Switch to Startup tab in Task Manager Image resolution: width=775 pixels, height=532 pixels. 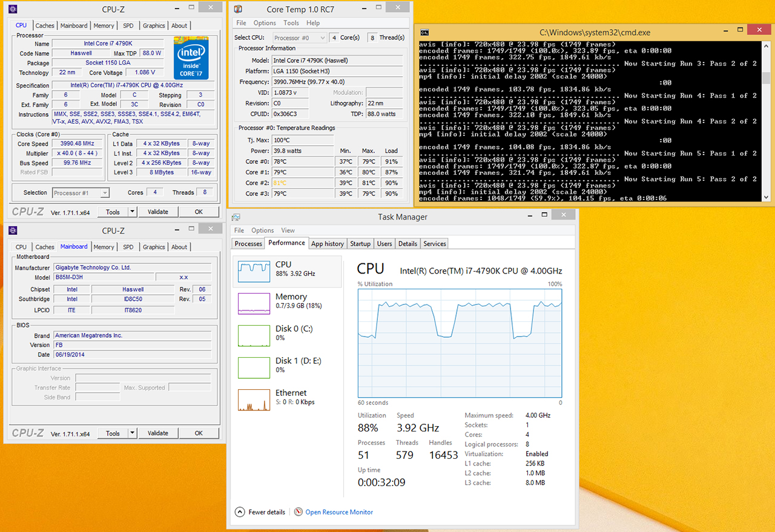tap(360, 244)
